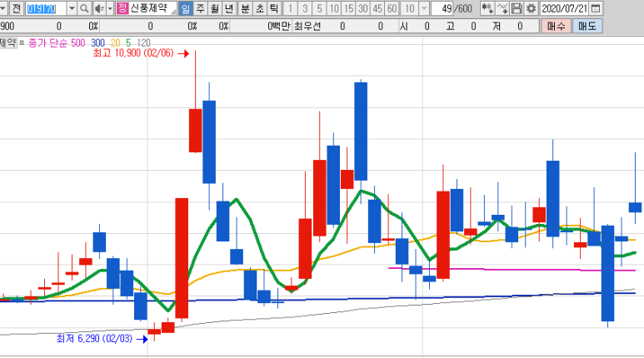Viewport: 644px width, 358px height.
Task: Click the 20 moving average legend label
Action: tap(115, 42)
